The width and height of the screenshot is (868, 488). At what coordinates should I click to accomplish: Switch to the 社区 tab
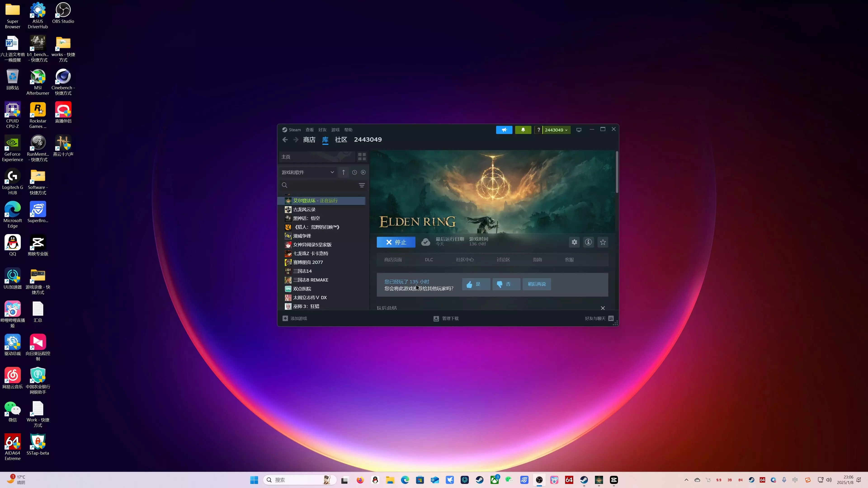click(x=341, y=139)
